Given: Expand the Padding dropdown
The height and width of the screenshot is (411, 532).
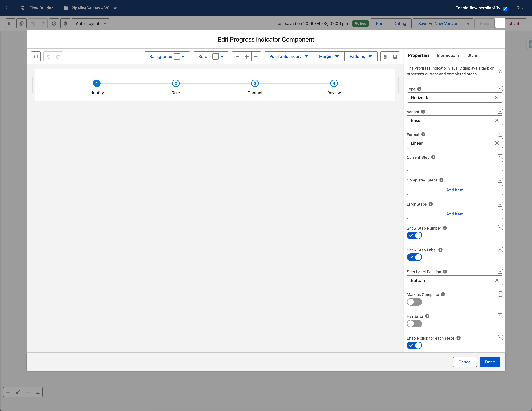Looking at the screenshot, I should pyautogui.click(x=361, y=57).
